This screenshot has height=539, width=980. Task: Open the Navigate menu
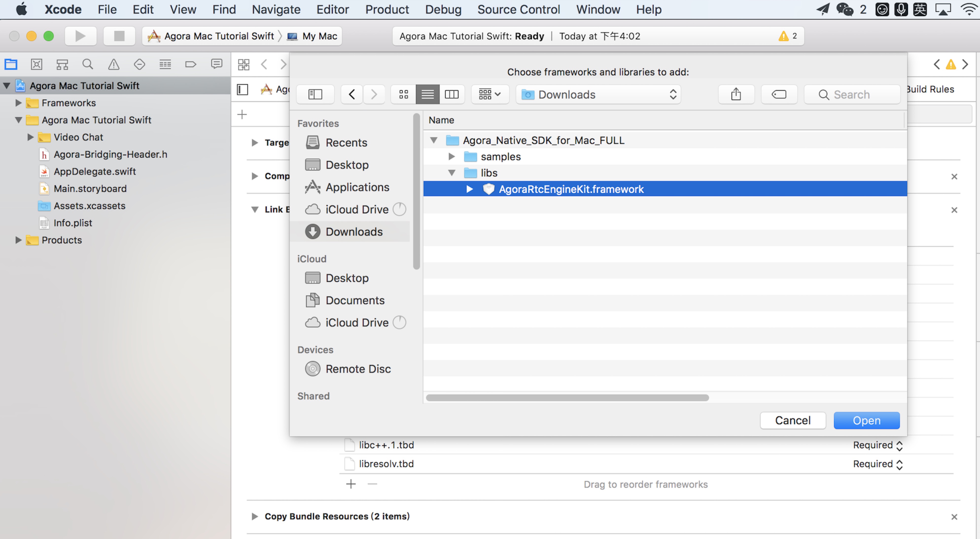point(276,9)
